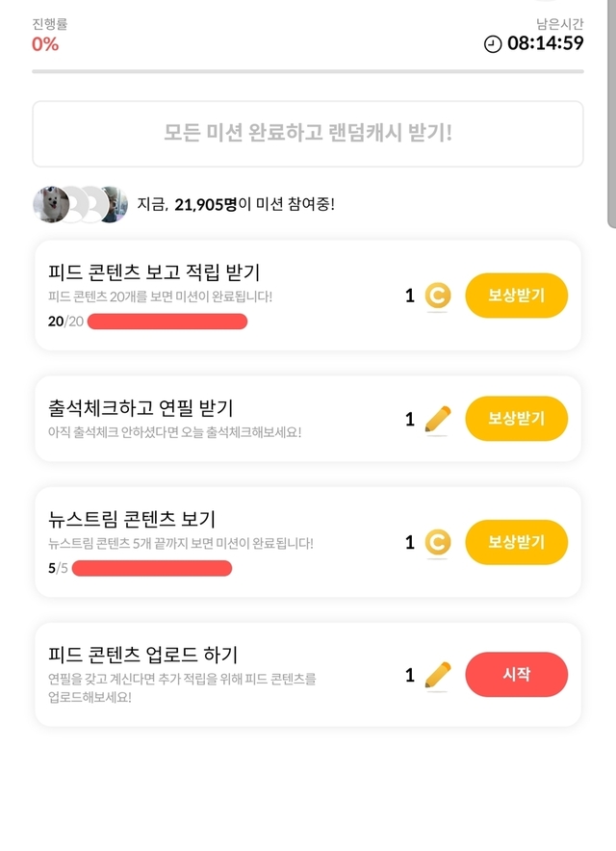Click the rightmost participant avatar photo
Image resolution: width=616 pixels, height=851 pixels.
pyautogui.click(x=113, y=204)
